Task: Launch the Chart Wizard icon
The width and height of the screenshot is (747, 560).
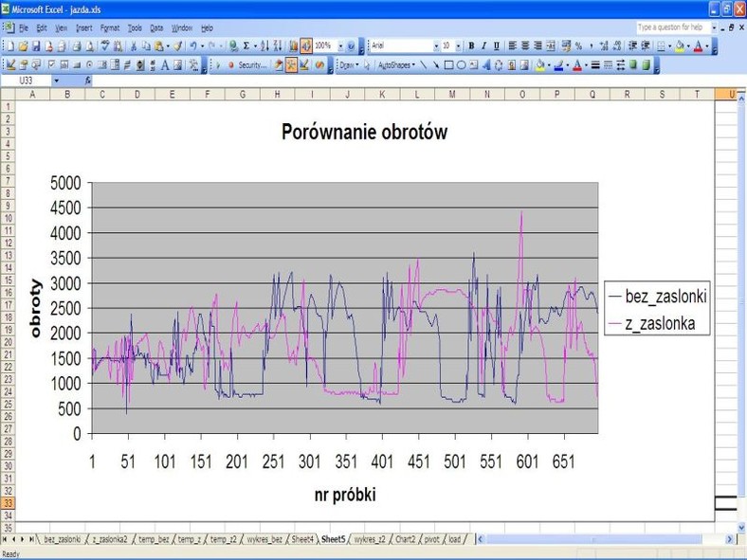Action: click(x=293, y=45)
